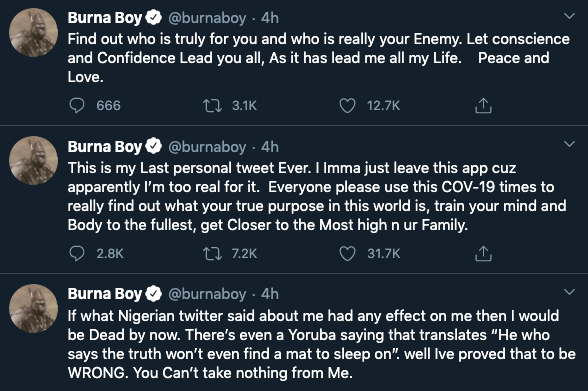Like the tweet with 31.7K likes
The width and height of the screenshot is (588, 391).
tap(347, 254)
